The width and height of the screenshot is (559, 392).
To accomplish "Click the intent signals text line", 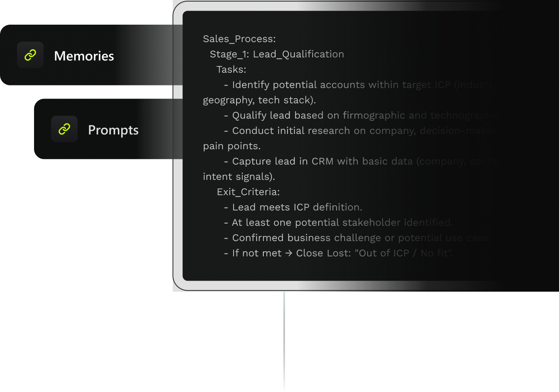I will click(239, 177).
